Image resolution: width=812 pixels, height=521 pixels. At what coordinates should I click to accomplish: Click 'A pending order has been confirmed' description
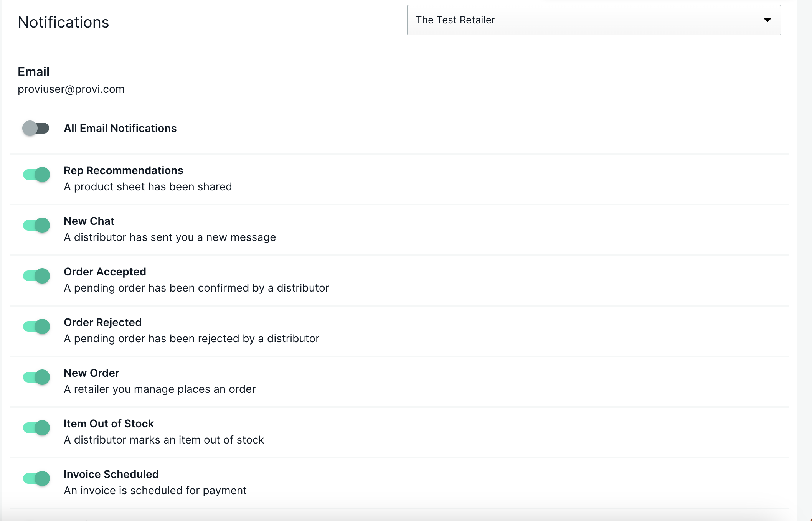196,288
